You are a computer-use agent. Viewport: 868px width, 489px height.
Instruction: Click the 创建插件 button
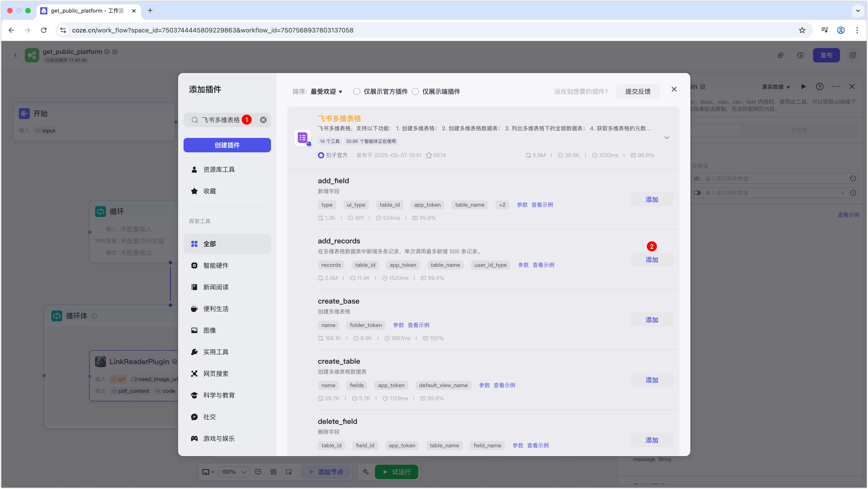tap(227, 145)
